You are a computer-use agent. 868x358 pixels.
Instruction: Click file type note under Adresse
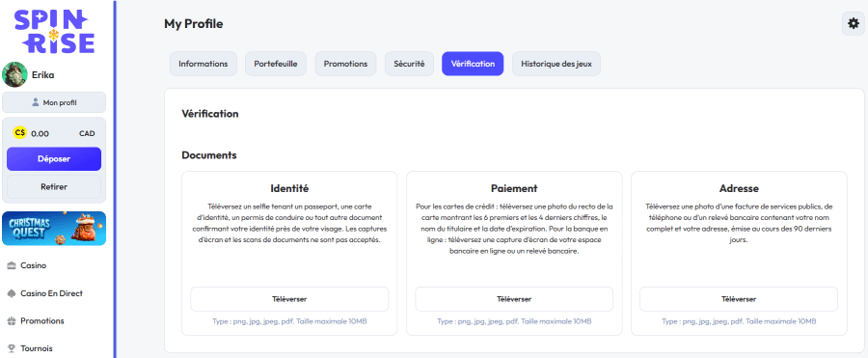[x=739, y=321]
